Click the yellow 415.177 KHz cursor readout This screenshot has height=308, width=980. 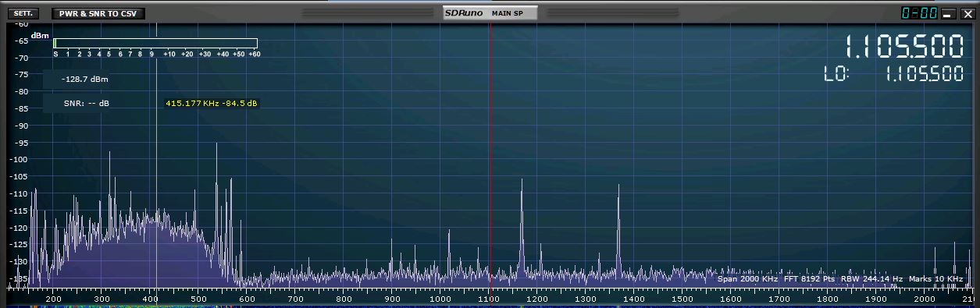[212, 104]
